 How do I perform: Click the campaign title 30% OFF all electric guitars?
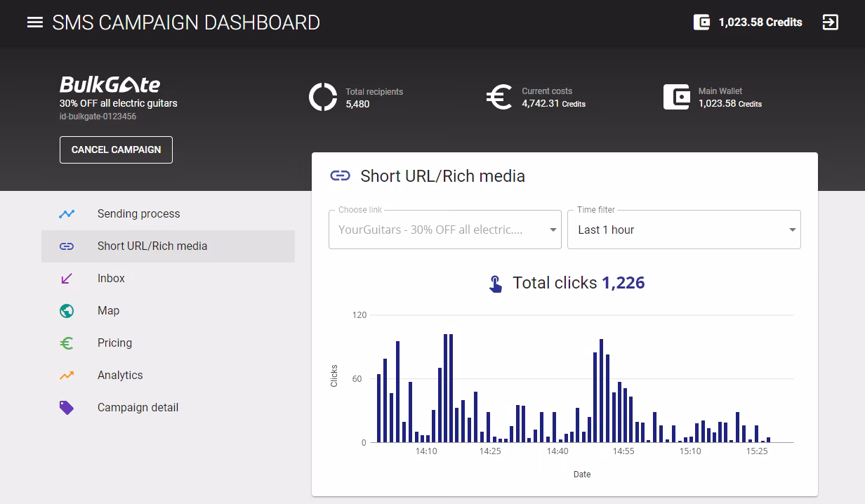[x=118, y=103]
